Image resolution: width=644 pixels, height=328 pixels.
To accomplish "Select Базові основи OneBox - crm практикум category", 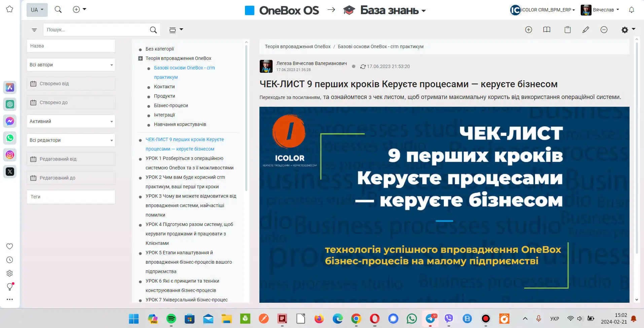I will tap(184, 72).
